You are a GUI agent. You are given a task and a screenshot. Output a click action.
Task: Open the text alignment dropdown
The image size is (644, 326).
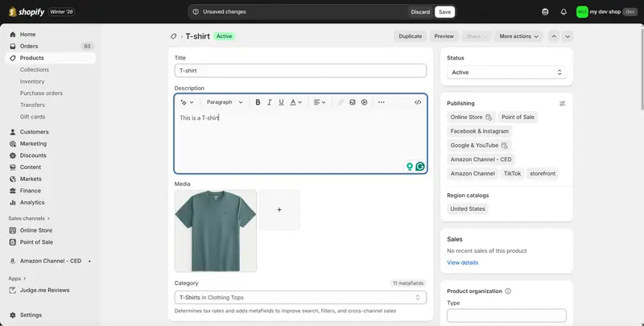[319, 102]
